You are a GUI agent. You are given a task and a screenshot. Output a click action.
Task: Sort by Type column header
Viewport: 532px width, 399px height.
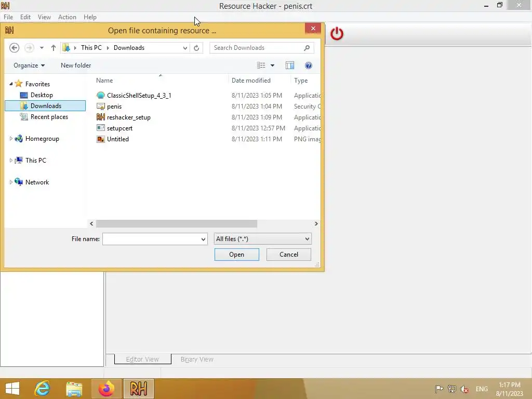pyautogui.click(x=305, y=81)
